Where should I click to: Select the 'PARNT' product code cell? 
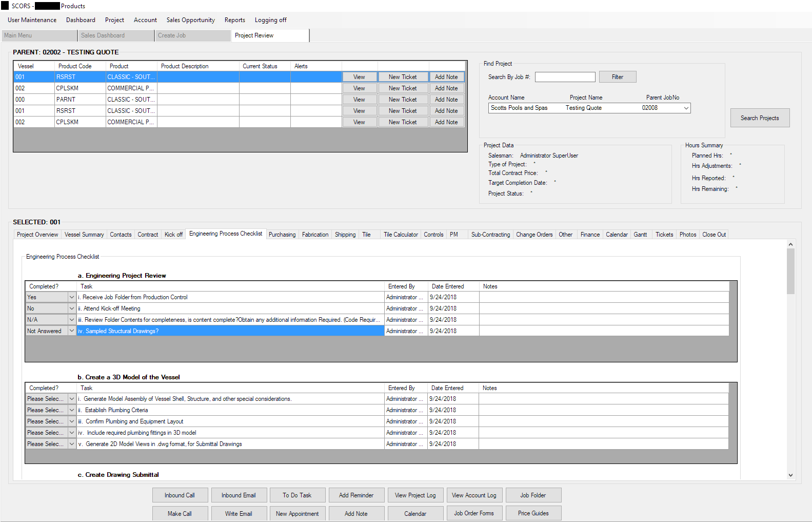point(80,100)
